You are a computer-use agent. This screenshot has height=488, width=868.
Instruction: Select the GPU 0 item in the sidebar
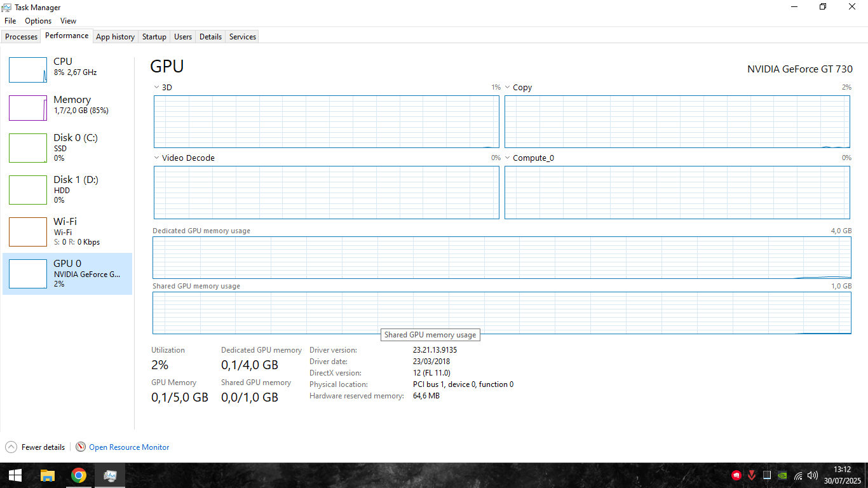67,273
